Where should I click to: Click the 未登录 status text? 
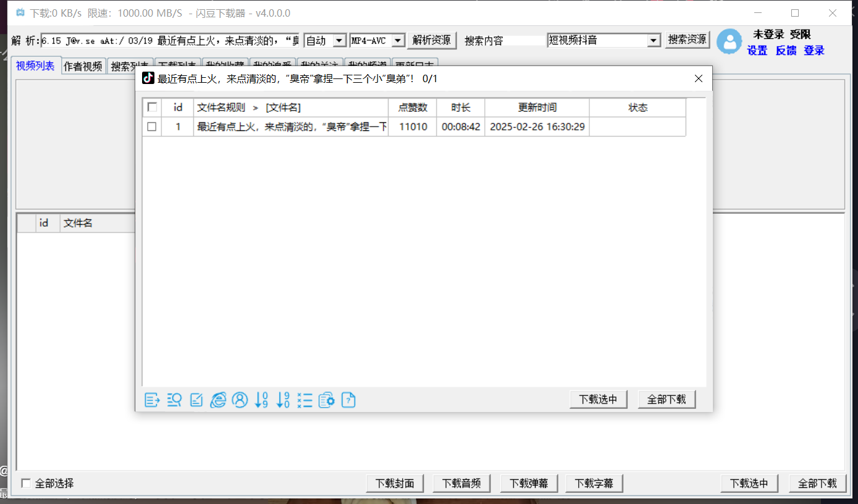pyautogui.click(x=768, y=35)
